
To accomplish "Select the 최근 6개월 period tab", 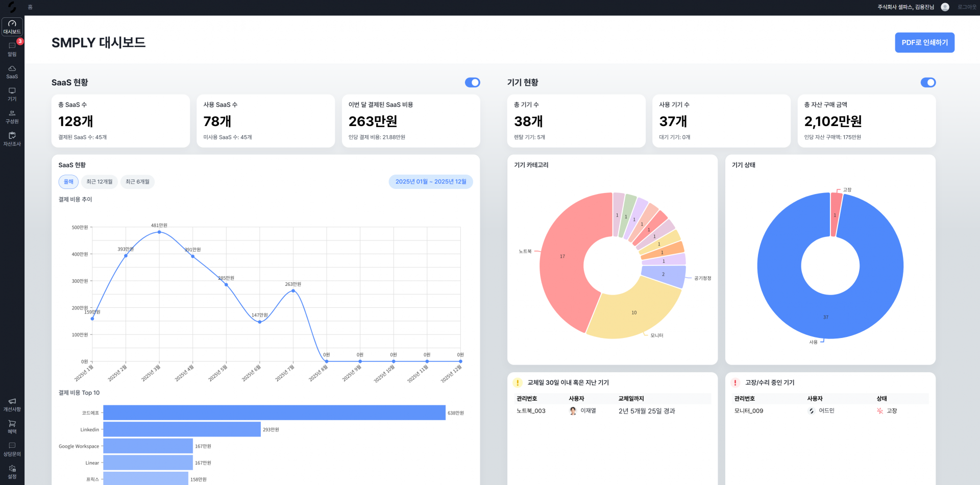I will (137, 182).
